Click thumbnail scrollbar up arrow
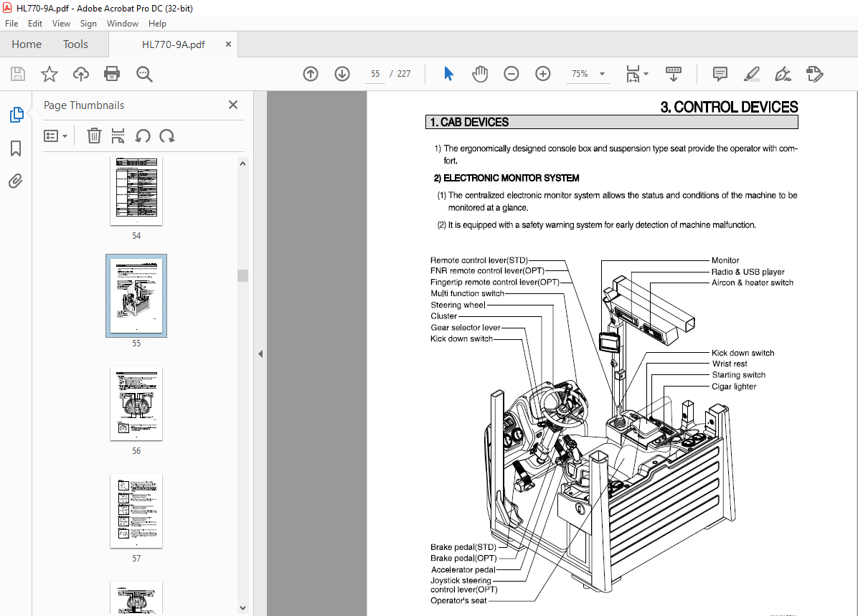The height and width of the screenshot is (616, 858). [x=243, y=164]
